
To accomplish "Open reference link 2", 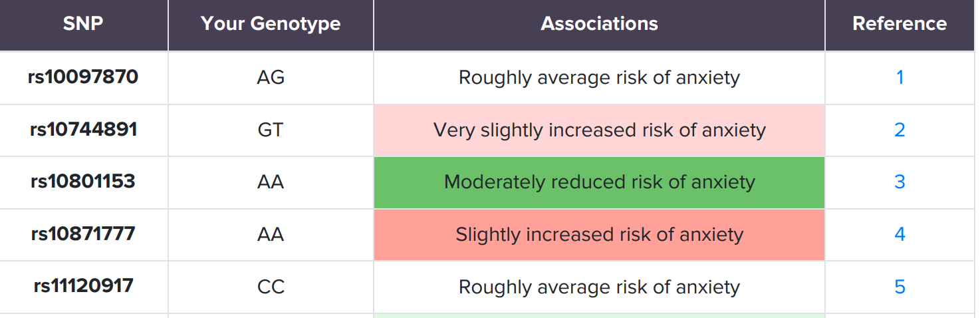I will [900, 130].
